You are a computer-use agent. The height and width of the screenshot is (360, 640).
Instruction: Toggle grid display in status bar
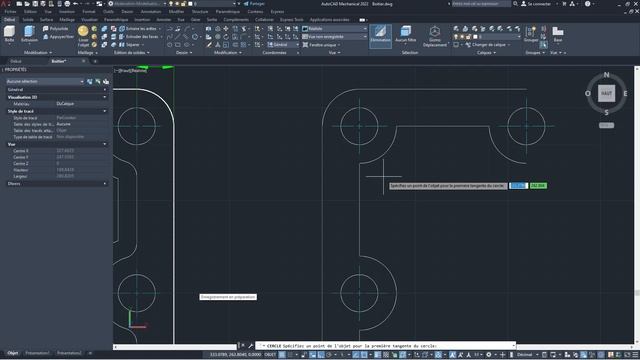282,355
